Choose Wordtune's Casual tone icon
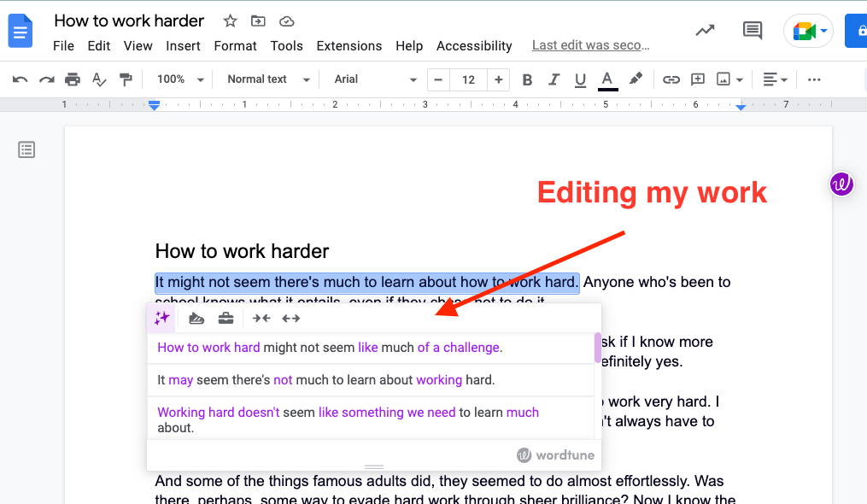 (196, 318)
